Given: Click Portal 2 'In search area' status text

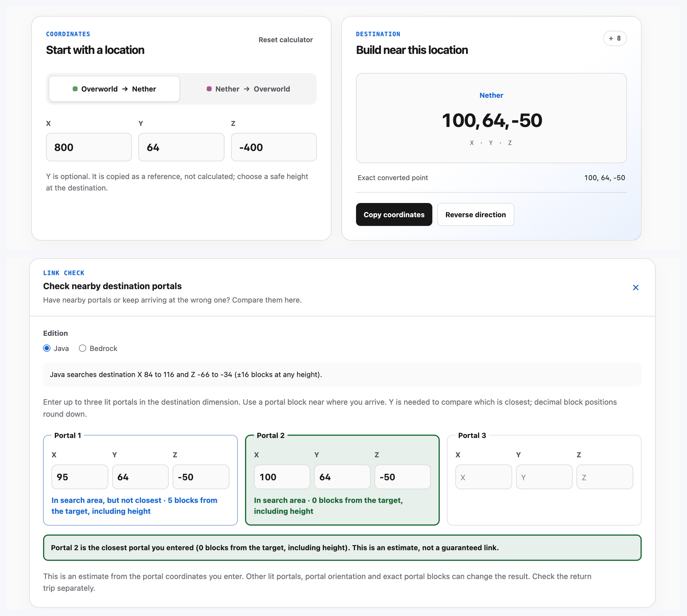Looking at the screenshot, I should tap(328, 506).
